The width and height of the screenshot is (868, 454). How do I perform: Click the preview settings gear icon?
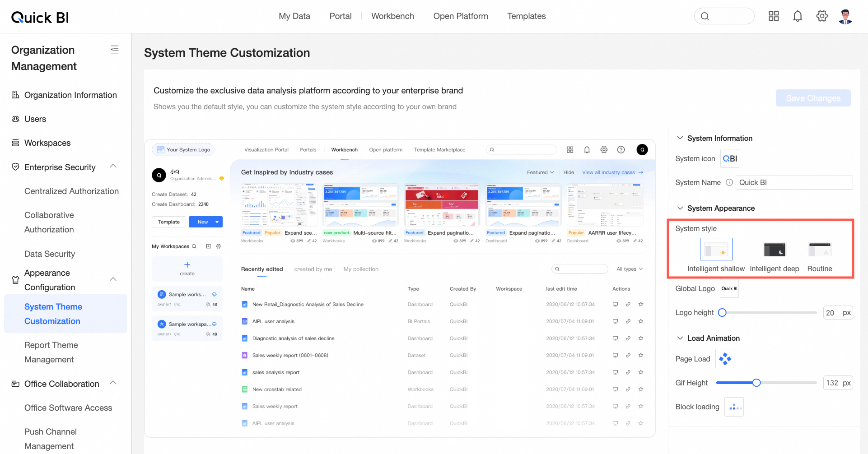(x=604, y=150)
